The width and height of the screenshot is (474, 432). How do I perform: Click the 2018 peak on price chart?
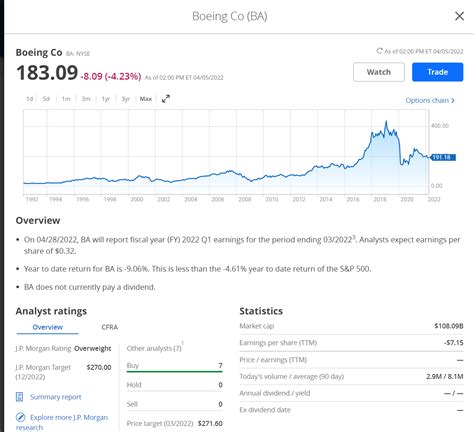(x=386, y=122)
